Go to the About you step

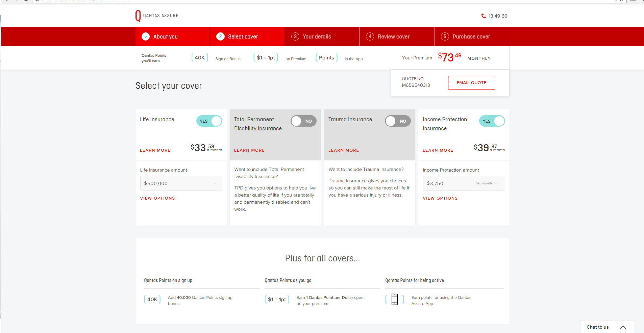click(173, 36)
